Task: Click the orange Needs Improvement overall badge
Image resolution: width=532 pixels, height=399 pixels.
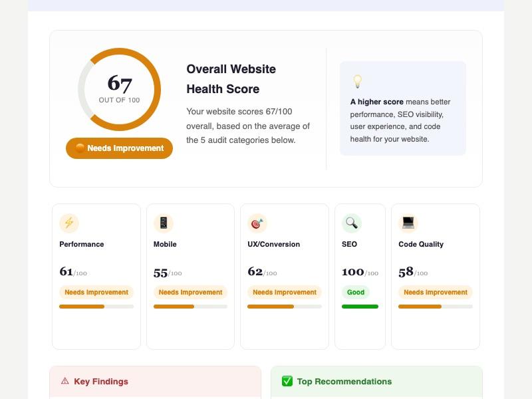Action: tap(120, 148)
